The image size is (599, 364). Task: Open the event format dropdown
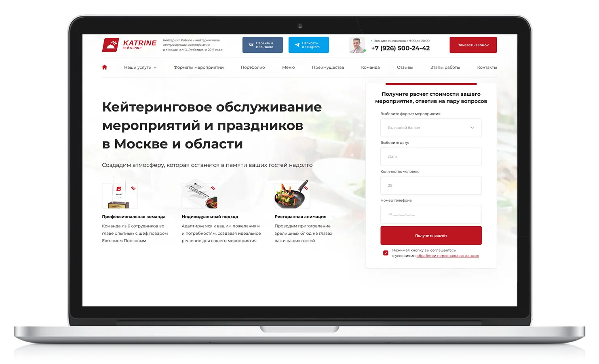(430, 128)
